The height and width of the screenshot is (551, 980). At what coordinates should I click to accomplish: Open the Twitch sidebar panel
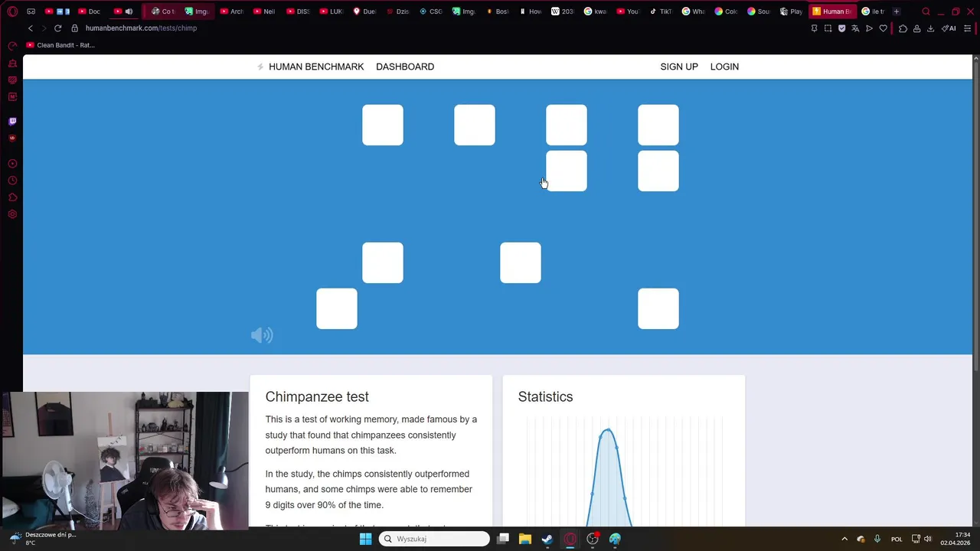[12, 121]
